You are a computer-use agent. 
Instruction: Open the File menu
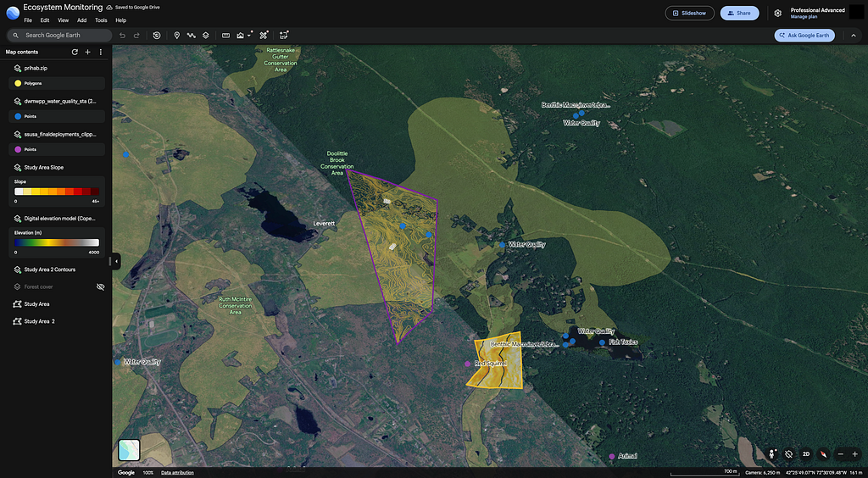pos(28,20)
